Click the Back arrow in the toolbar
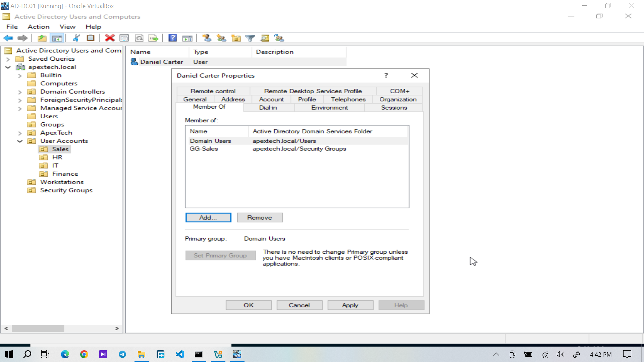Image resolution: width=644 pixels, height=362 pixels. pos(8,38)
